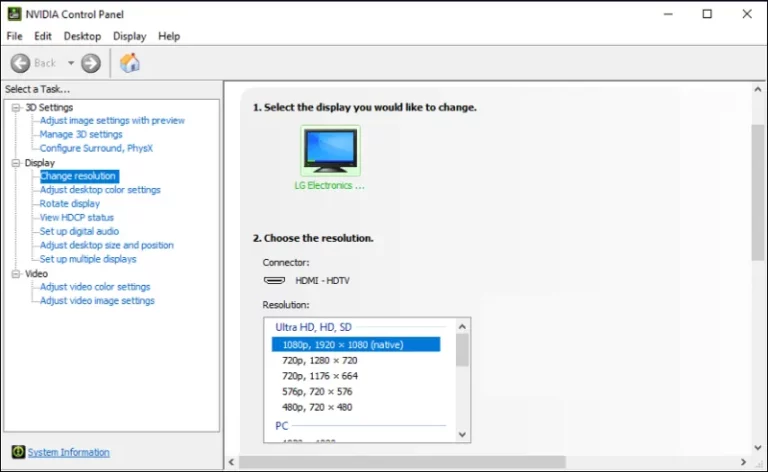
Task: Click the green Back arrow icon
Action: click(x=21, y=63)
